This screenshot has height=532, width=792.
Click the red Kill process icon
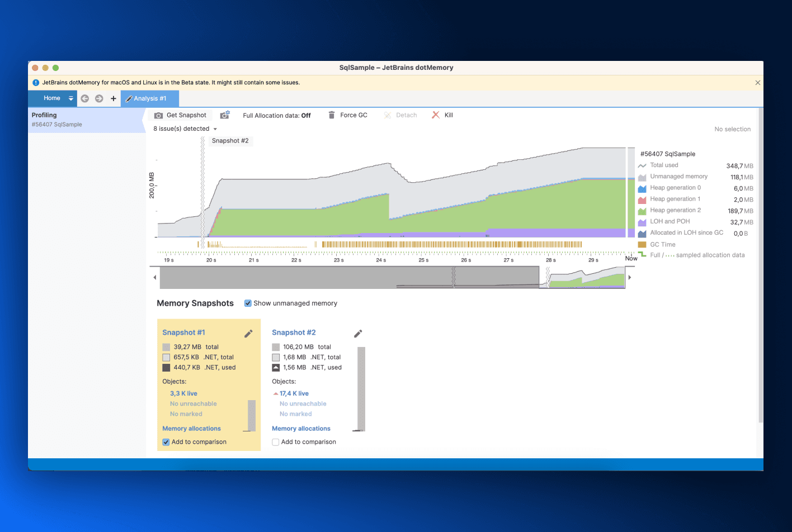[436, 115]
